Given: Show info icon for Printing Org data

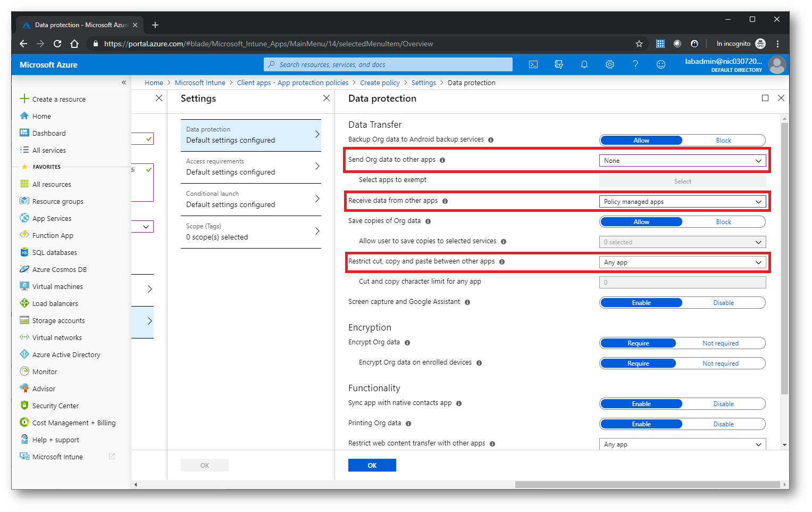Looking at the screenshot, I should 408,424.
